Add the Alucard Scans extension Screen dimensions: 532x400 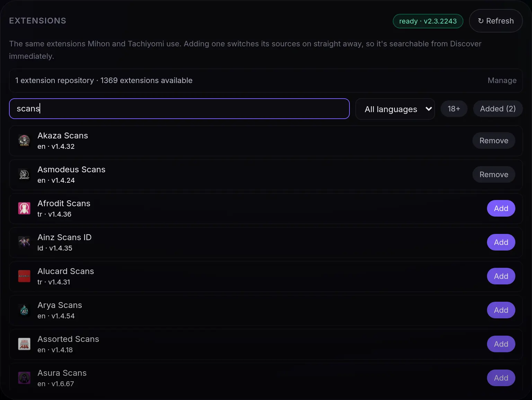tap(501, 276)
